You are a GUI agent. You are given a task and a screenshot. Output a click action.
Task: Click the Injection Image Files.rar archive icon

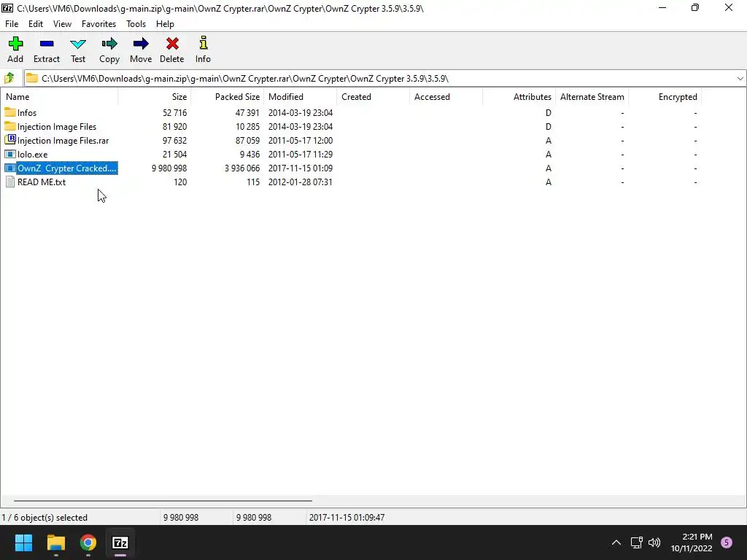click(10, 140)
